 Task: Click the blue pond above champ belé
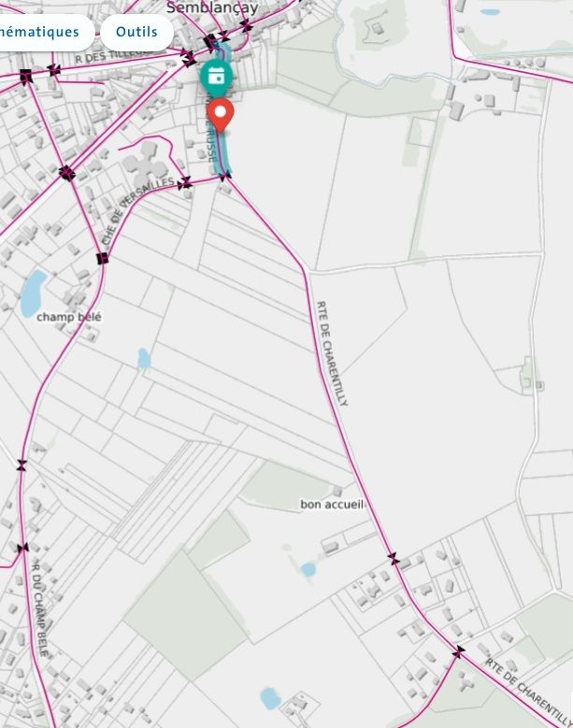click(34, 293)
